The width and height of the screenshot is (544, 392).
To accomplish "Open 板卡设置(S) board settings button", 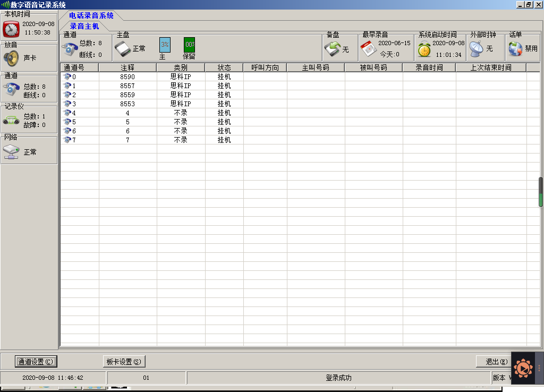I will click(x=124, y=362).
